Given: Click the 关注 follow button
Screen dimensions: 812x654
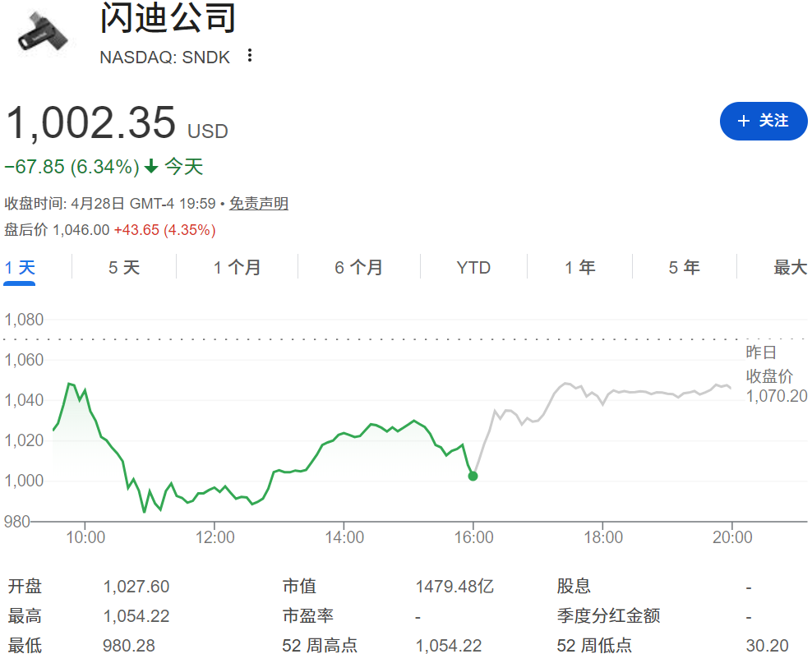Looking at the screenshot, I should click(x=764, y=121).
